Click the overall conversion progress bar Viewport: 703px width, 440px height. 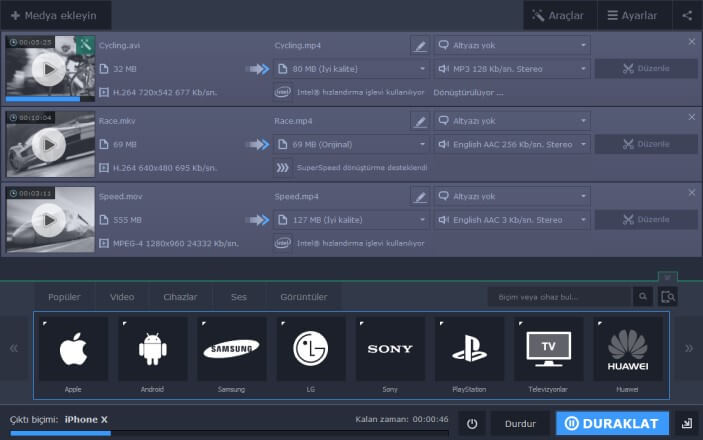tap(230, 433)
